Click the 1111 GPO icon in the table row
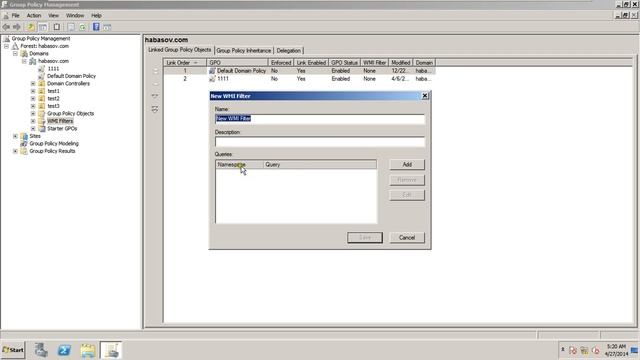Image resolution: width=640 pixels, height=360 pixels. click(x=212, y=78)
